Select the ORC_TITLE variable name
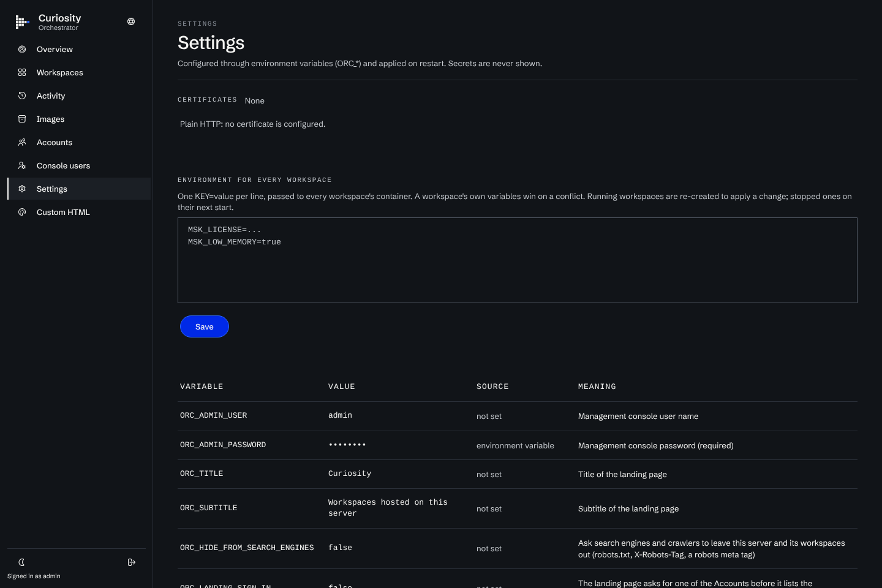 [202, 473]
